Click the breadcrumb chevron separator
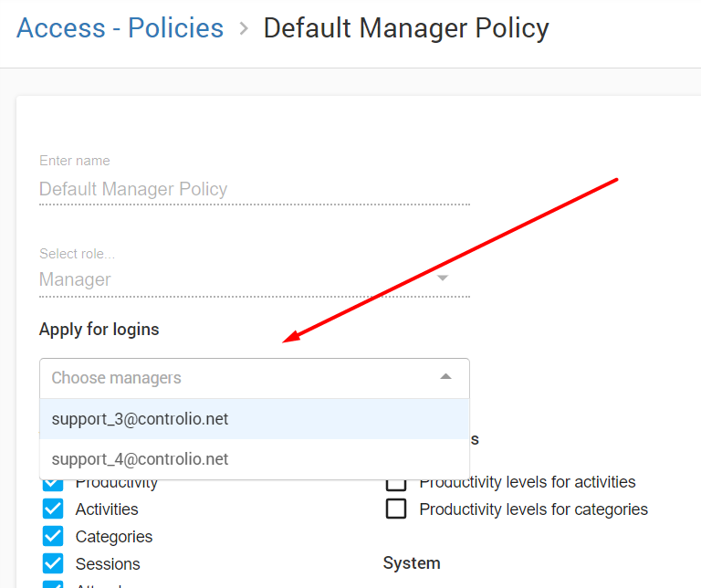Screen dimensions: 701x588 244,28
